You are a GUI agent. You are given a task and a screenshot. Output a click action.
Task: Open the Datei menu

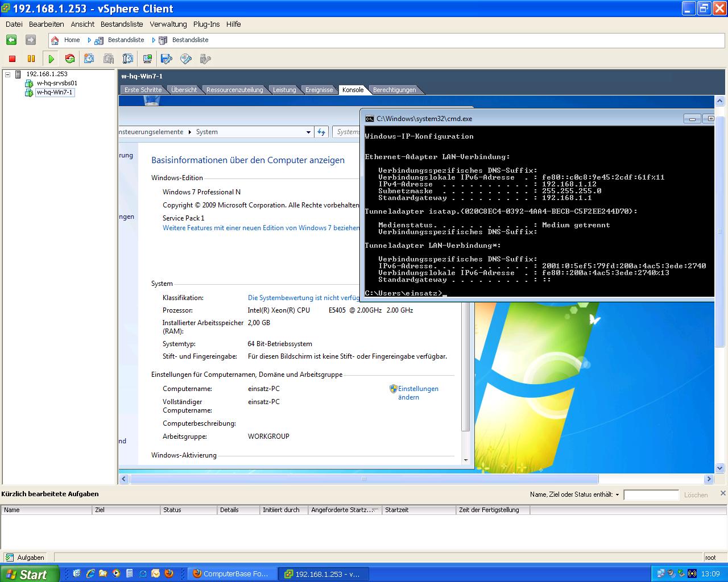click(x=14, y=24)
